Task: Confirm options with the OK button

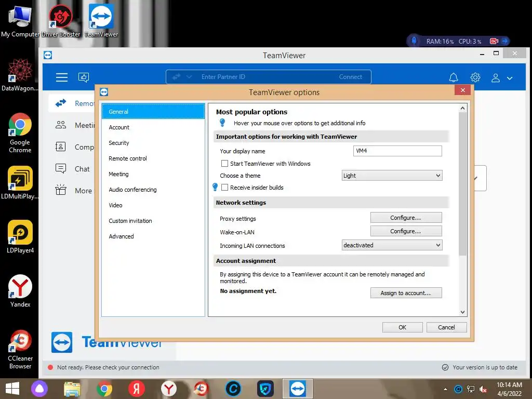Action: pyautogui.click(x=403, y=327)
